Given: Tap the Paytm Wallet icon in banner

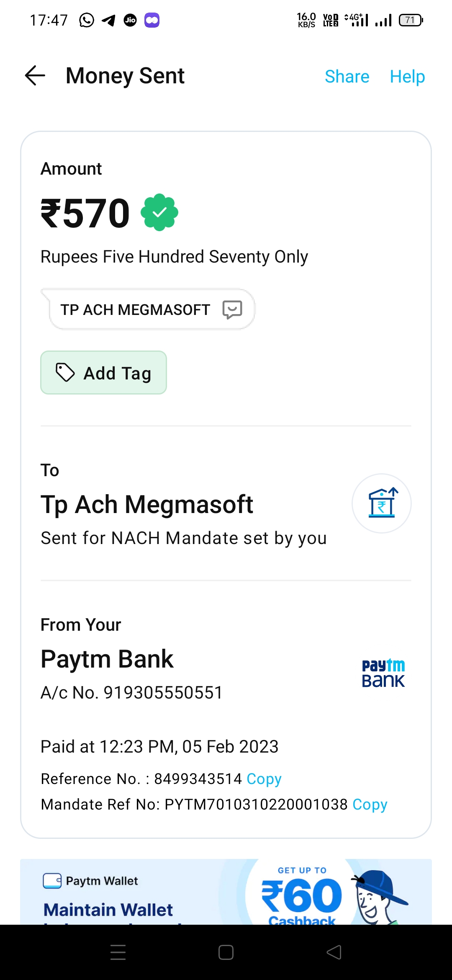Looking at the screenshot, I should (x=52, y=881).
